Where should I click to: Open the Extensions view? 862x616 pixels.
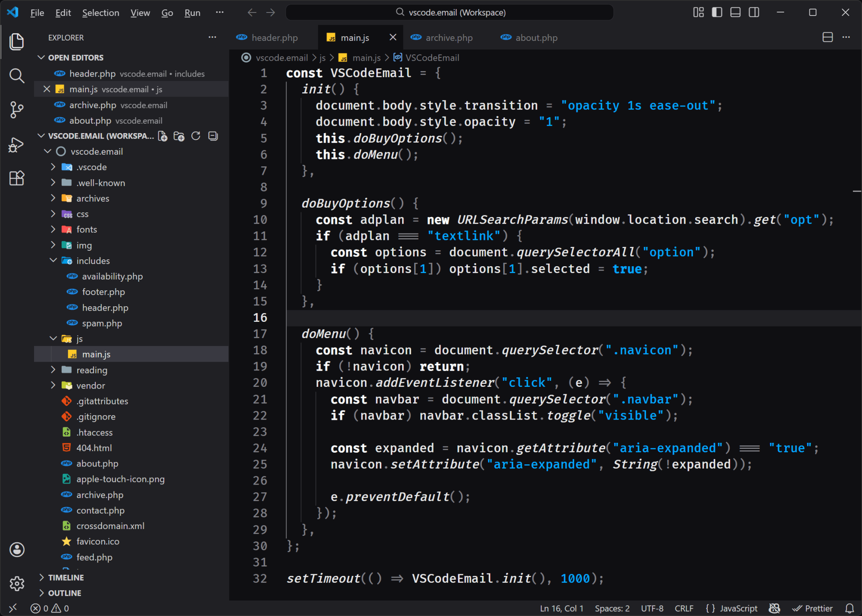[16, 178]
